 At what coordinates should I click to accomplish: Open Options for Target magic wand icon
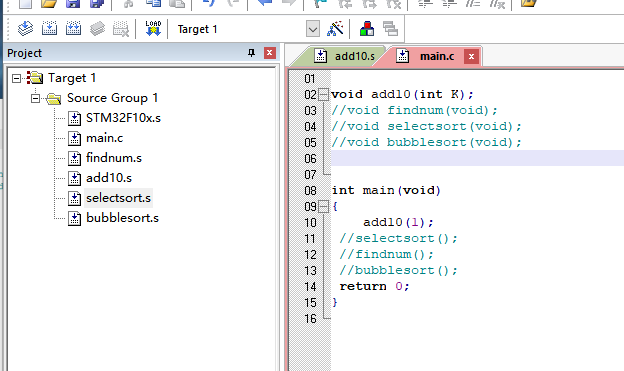click(x=335, y=29)
